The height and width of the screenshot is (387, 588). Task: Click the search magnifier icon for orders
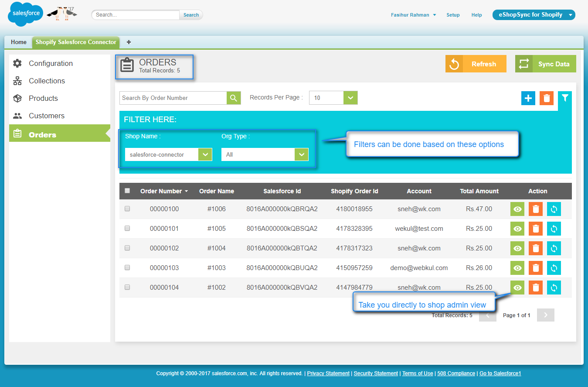[x=234, y=98]
